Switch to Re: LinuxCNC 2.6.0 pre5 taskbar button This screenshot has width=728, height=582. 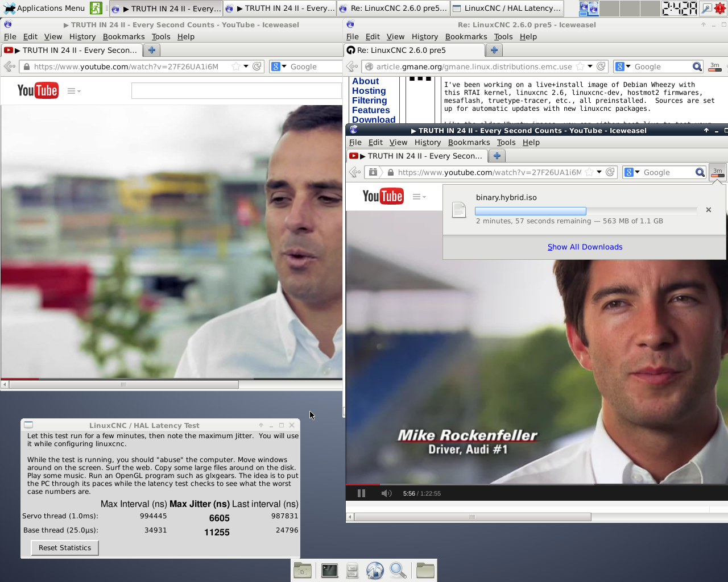[393, 8]
